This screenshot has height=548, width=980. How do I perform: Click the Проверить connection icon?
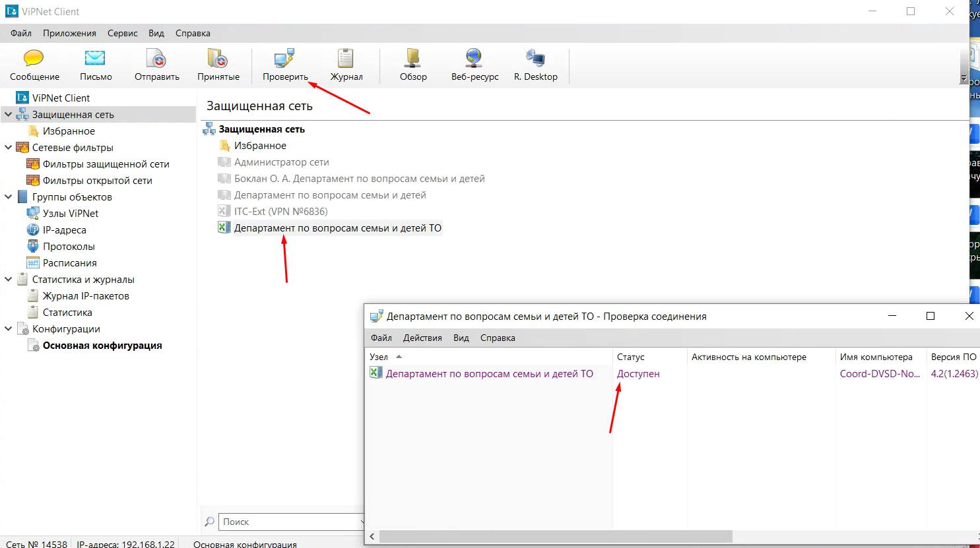pos(284,59)
